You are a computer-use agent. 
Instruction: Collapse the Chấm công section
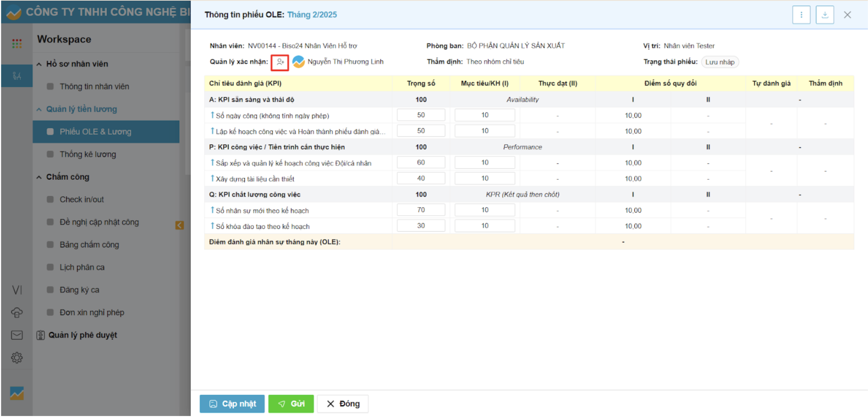tap(39, 177)
